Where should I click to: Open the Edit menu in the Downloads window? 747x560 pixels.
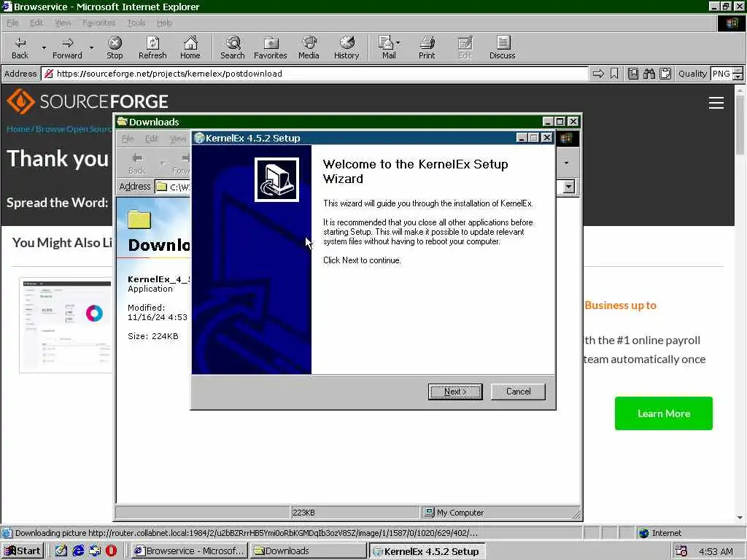point(151,139)
